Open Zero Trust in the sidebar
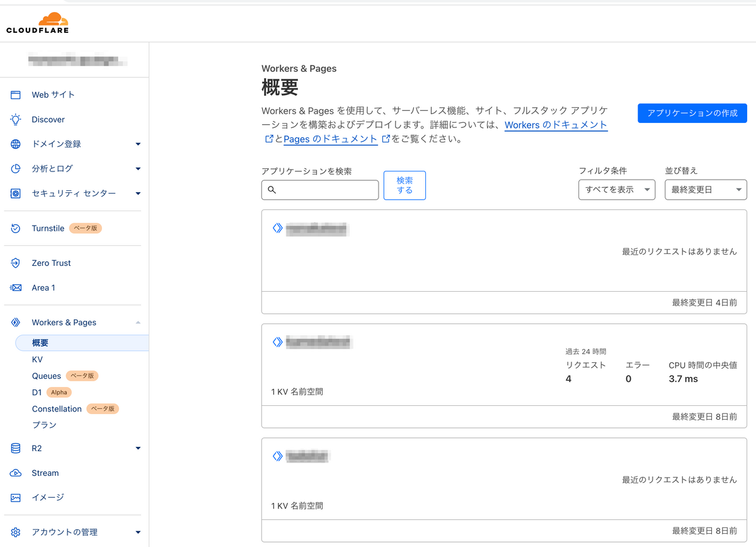This screenshot has height=547, width=756. coord(52,263)
